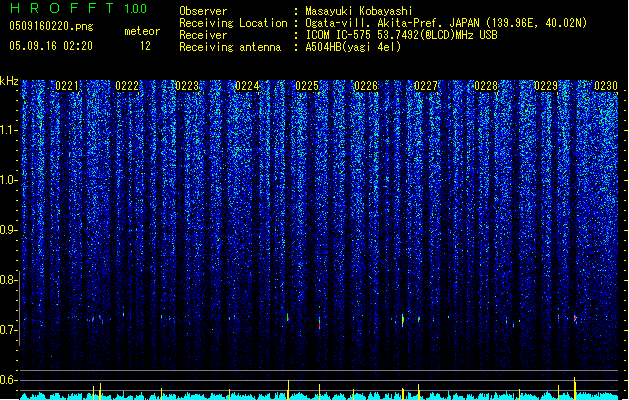Click the 1.0 kHz axis label
The height and width of the screenshot is (400, 629).
pos(9,180)
